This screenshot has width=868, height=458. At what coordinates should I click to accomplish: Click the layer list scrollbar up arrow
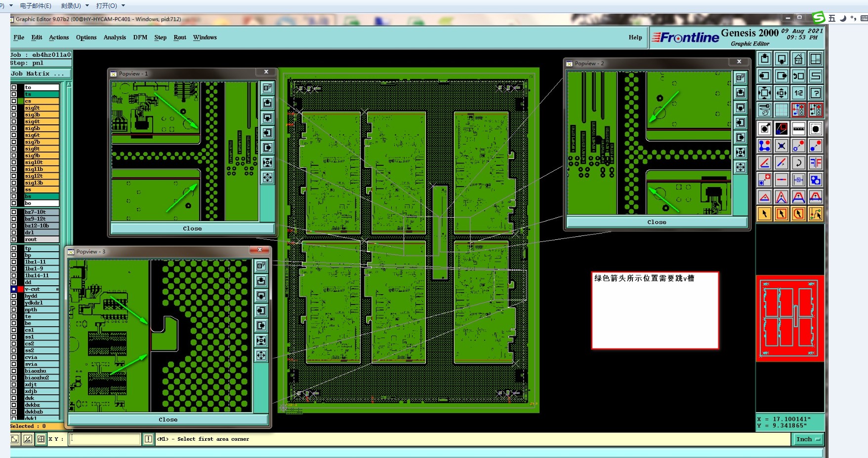(x=69, y=84)
